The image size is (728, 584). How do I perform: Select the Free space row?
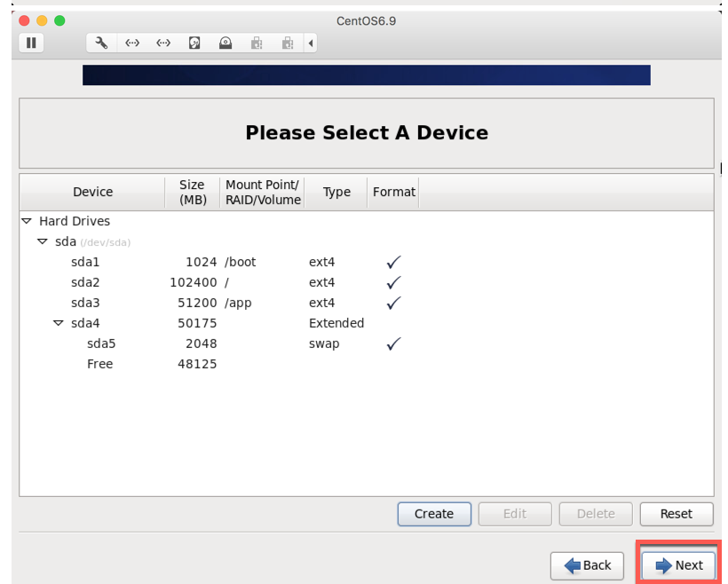click(99, 364)
